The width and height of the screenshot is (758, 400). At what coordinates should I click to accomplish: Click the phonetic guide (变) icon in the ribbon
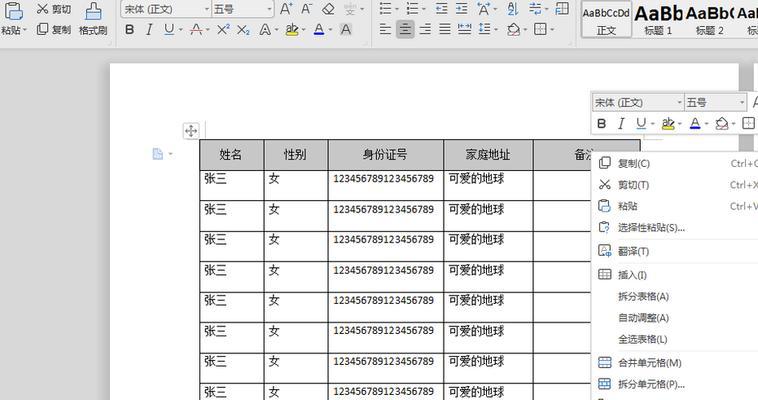coord(350,9)
